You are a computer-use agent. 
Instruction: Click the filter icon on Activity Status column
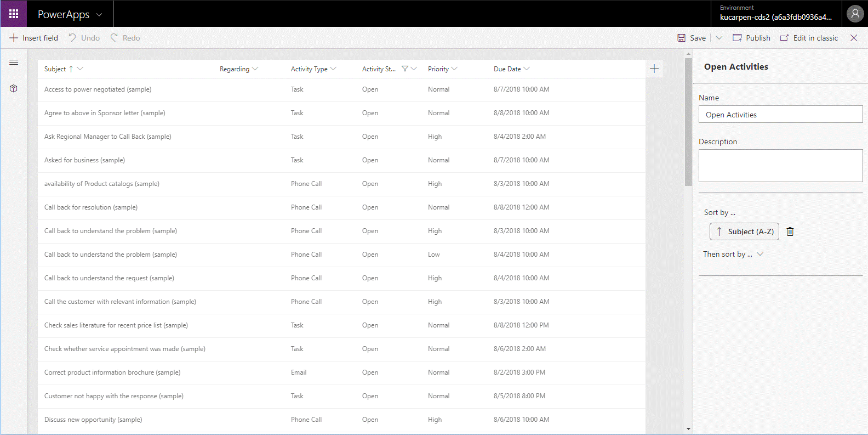405,69
